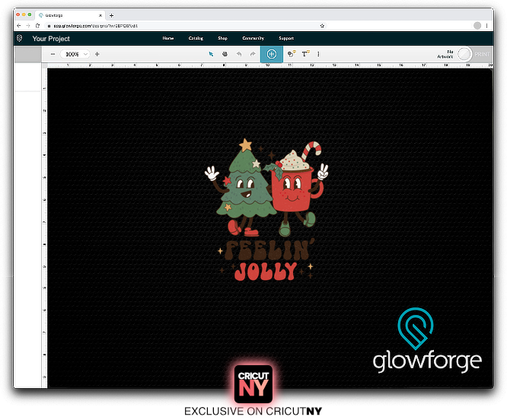Open the insert shapes tool
The width and height of the screenshot is (507, 420).
pyautogui.click(x=292, y=54)
